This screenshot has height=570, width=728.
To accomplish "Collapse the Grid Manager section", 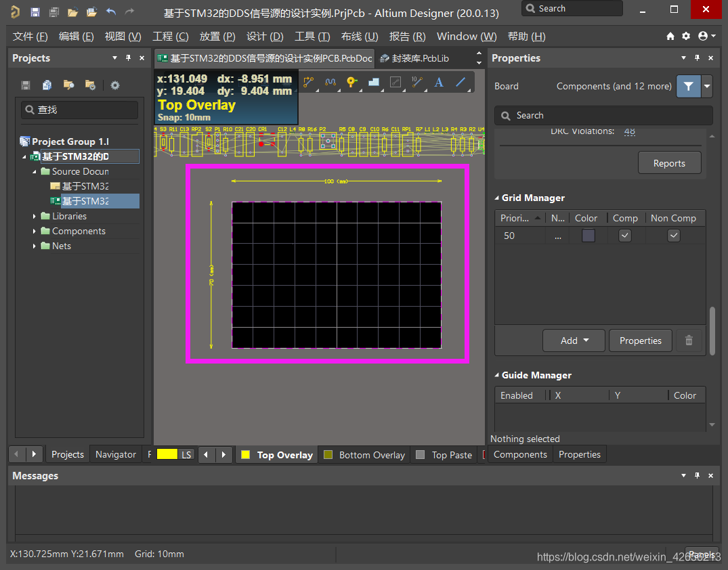I will click(x=497, y=198).
